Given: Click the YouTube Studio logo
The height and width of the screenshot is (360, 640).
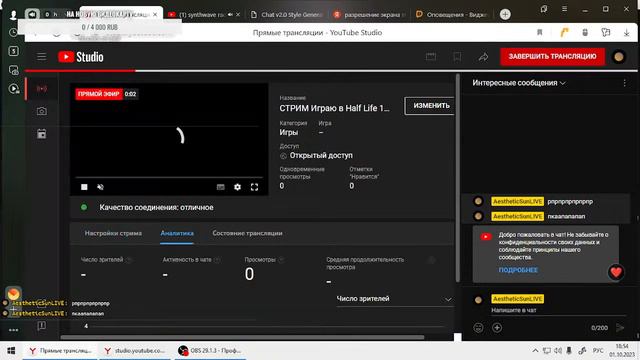Looking at the screenshot, I should point(81,57).
